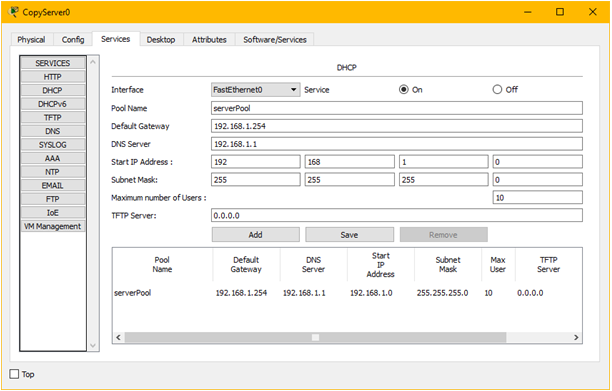
Task: Select HTTP in the services list
Action: pyautogui.click(x=53, y=77)
